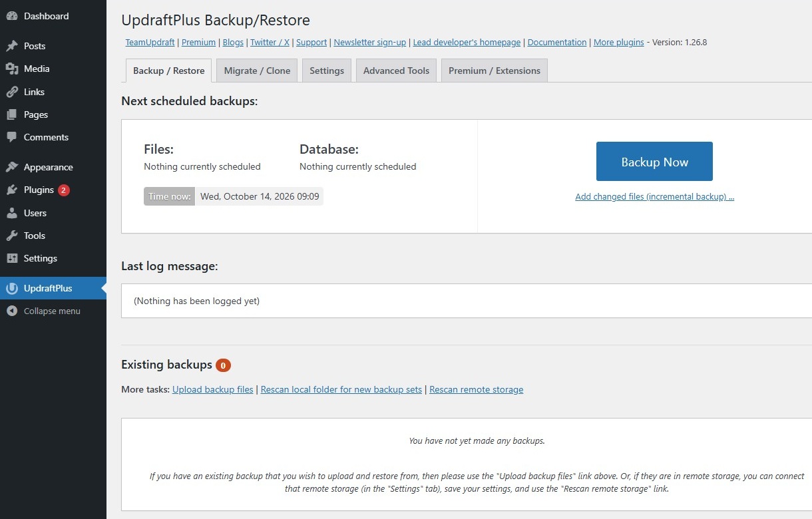This screenshot has height=519, width=812.
Task: Open the Dashboard menu item
Action: (46, 16)
